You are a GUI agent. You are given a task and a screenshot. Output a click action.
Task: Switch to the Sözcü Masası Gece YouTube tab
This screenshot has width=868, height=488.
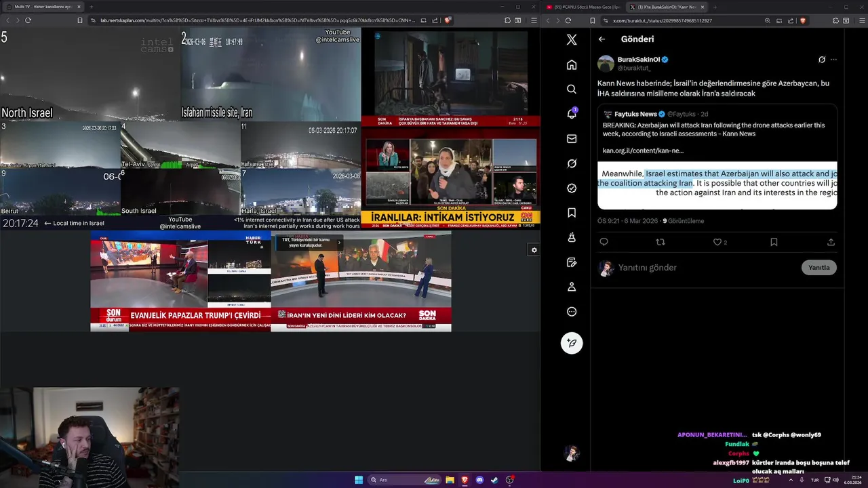point(583,7)
